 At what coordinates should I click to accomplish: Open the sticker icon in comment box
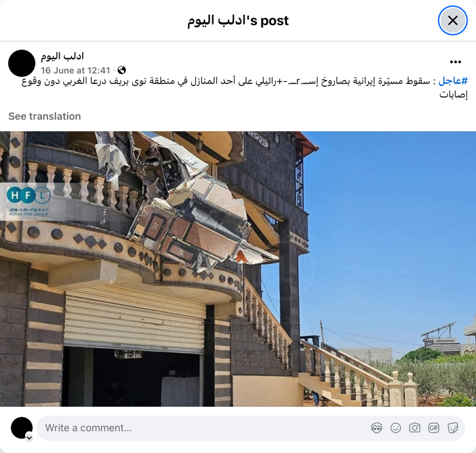pos(453,428)
